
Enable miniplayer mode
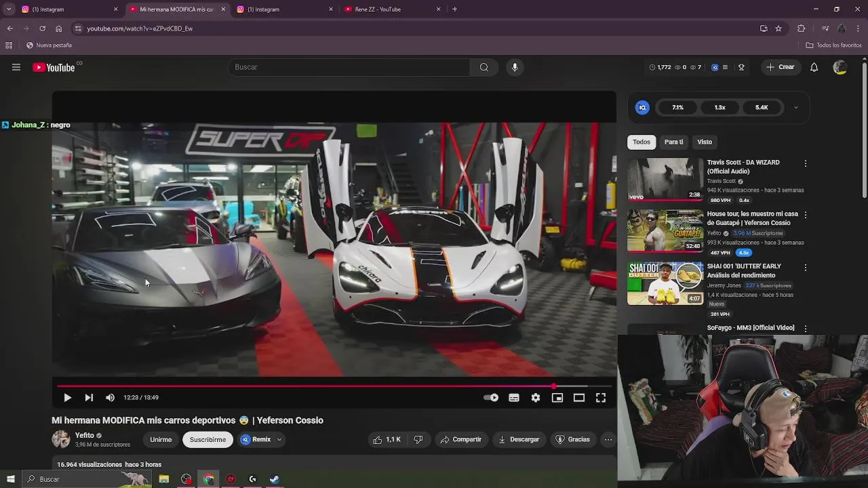click(x=557, y=398)
